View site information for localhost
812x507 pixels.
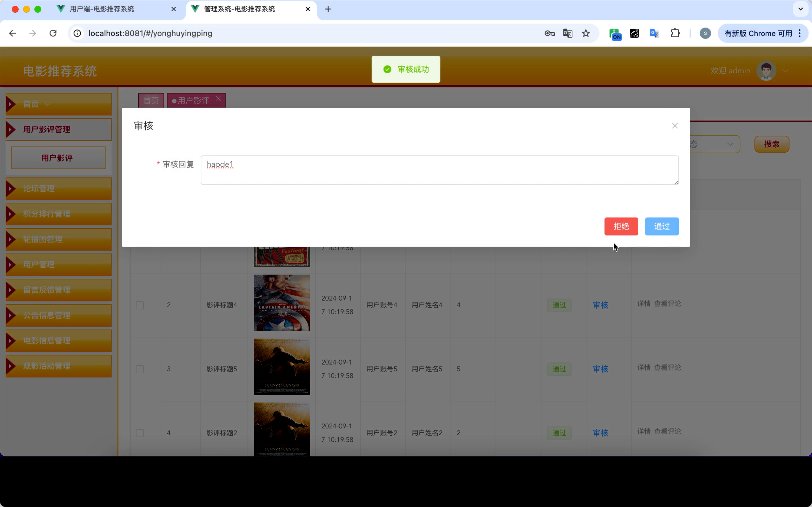pyautogui.click(x=78, y=33)
